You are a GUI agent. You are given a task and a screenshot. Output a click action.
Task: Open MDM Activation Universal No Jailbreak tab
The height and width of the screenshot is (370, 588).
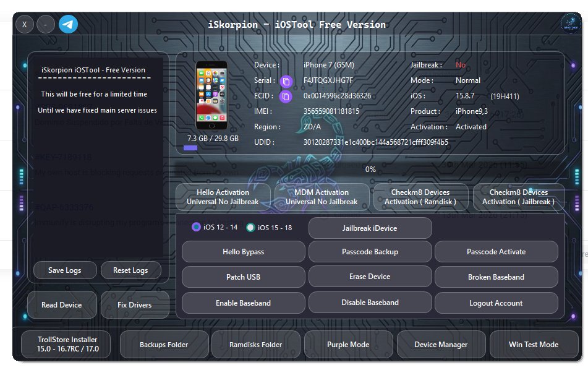click(x=322, y=197)
